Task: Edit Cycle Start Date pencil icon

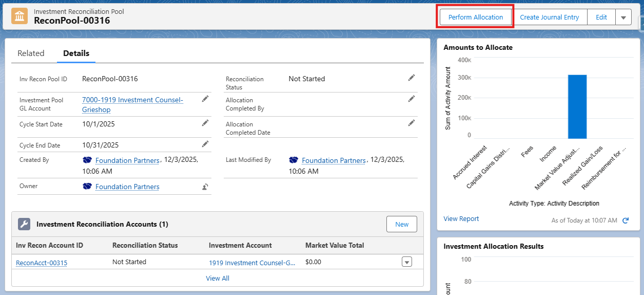Action: pos(205,123)
